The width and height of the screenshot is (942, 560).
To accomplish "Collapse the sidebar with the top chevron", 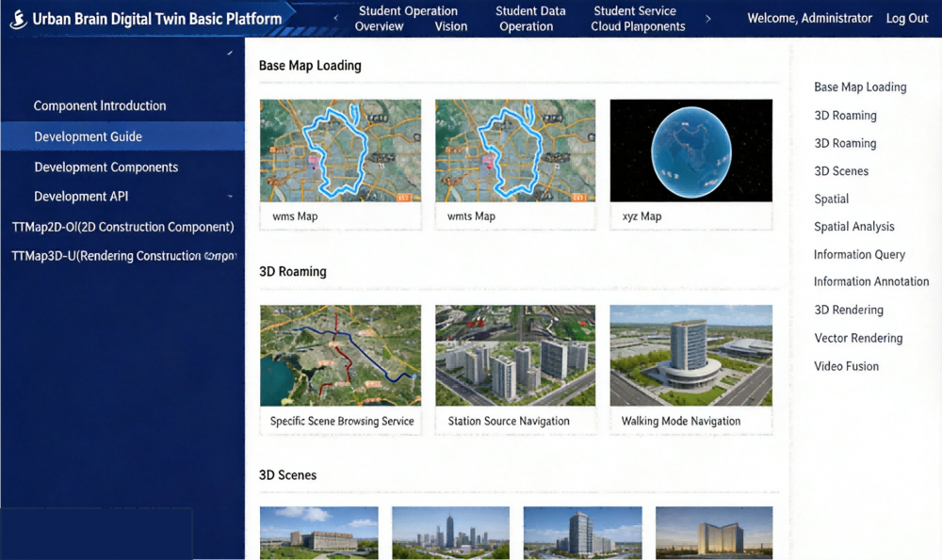I will [230, 53].
